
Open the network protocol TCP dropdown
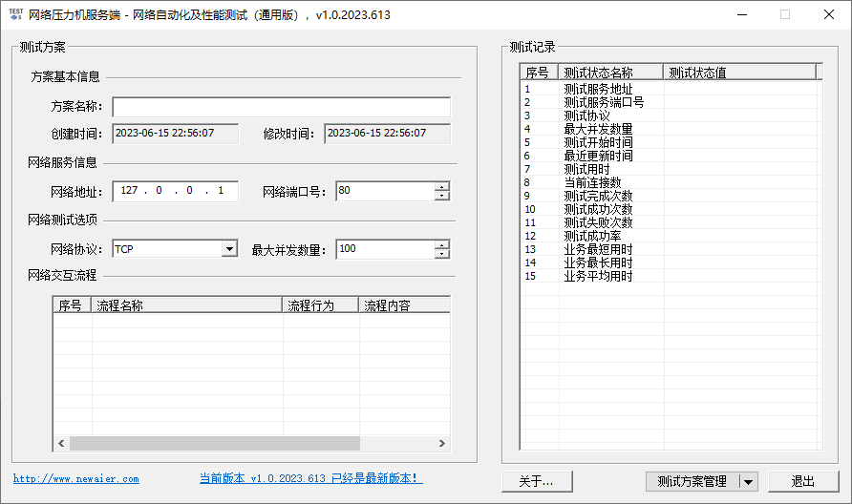(229, 249)
